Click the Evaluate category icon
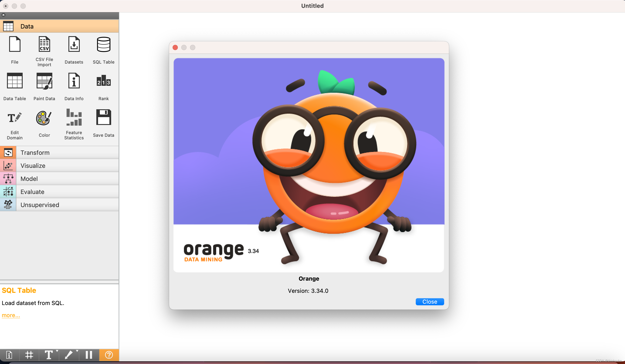 point(8,192)
